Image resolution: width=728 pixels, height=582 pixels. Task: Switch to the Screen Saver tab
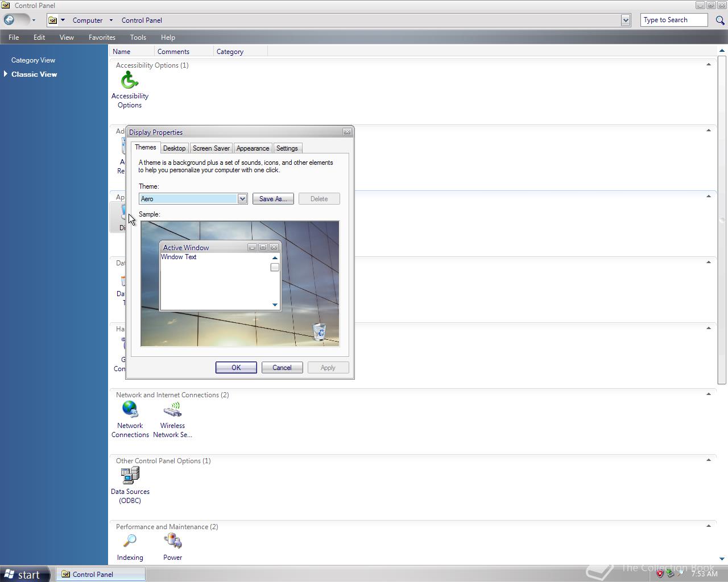point(211,148)
